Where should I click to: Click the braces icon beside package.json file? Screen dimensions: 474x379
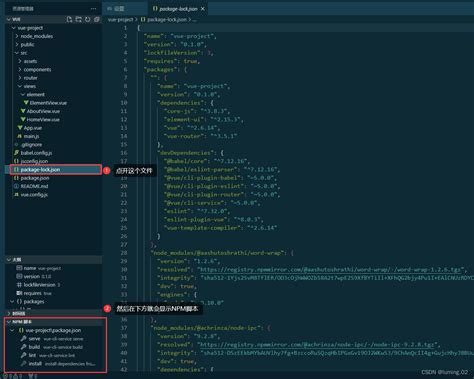pyautogui.click(x=16, y=178)
